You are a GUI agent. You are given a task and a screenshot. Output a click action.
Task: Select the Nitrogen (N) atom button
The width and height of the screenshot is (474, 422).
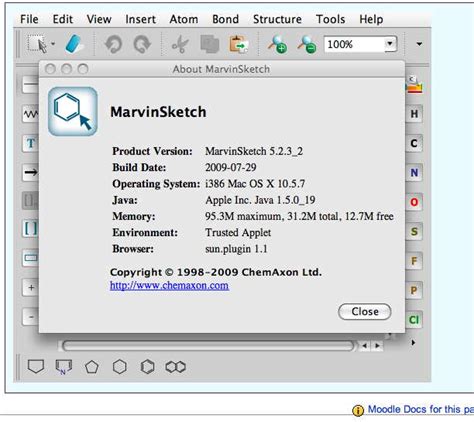(x=414, y=173)
